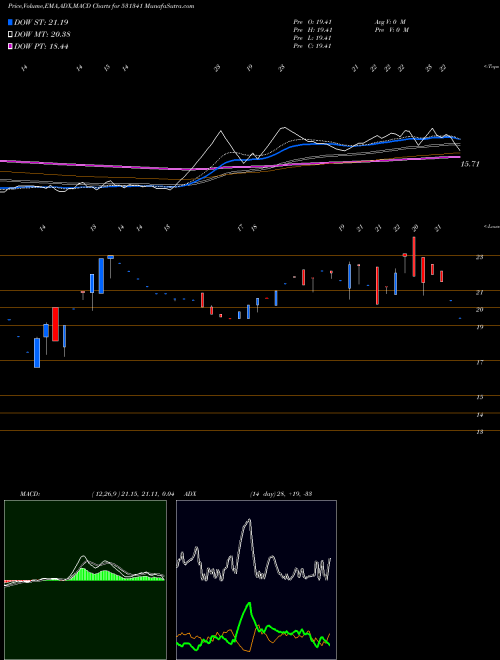Click the 23 price axis label
The height and width of the screenshot is (660, 500).
(479, 257)
